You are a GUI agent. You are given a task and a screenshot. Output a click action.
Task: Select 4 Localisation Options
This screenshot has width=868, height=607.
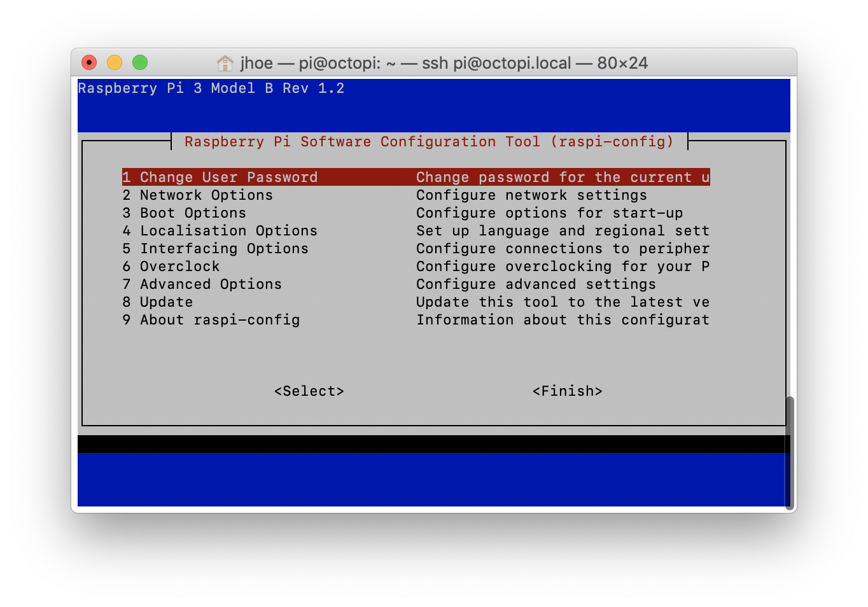point(220,231)
